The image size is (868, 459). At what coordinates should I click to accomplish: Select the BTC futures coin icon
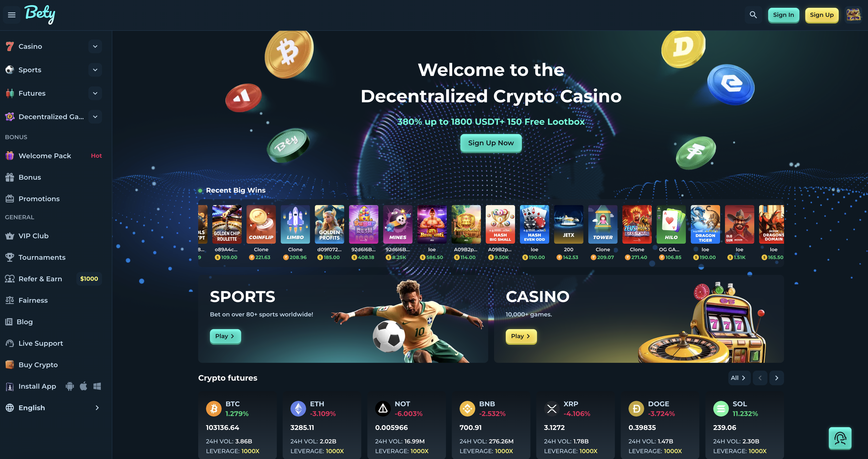click(214, 409)
